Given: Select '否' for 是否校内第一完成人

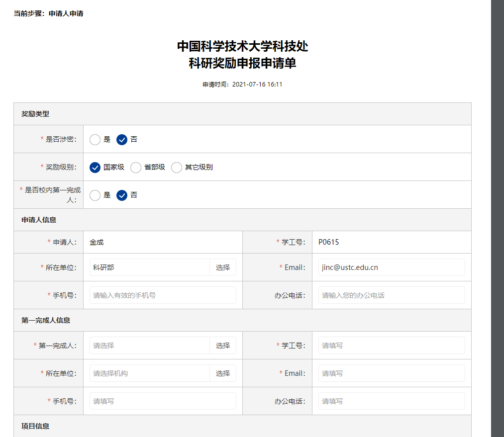Looking at the screenshot, I should [x=122, y=195].
